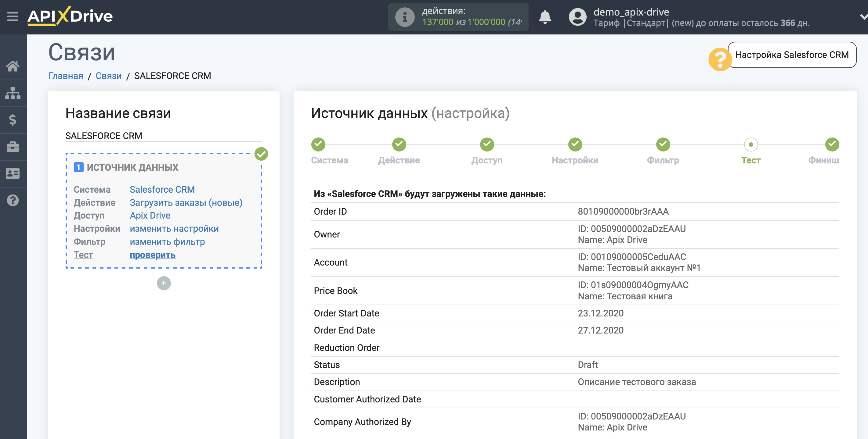This screenshot has height=439, width=868.
Task: Click the Company Authorized By label
Action: click(x=362, y=422)
